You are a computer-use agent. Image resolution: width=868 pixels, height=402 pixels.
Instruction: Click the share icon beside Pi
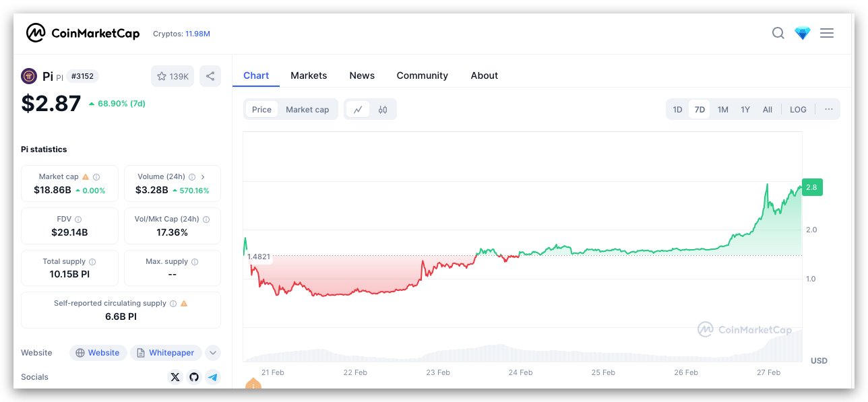pyautogui.click(x=210, y=76)
